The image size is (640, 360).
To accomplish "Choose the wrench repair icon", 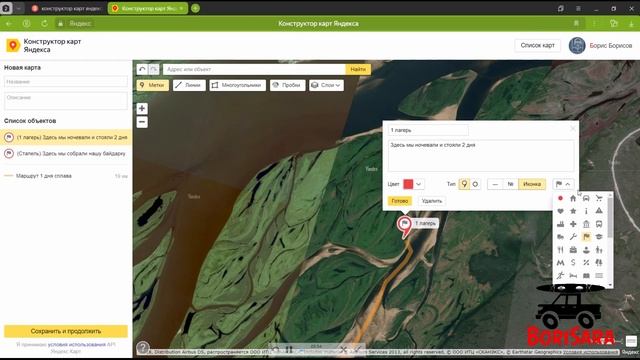I will click(x=573, y=237).
